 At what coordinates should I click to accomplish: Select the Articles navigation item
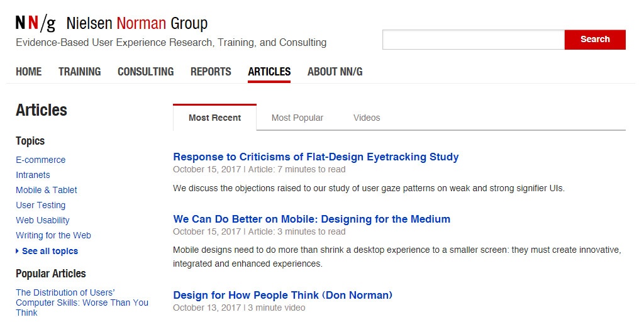point(269,72)
